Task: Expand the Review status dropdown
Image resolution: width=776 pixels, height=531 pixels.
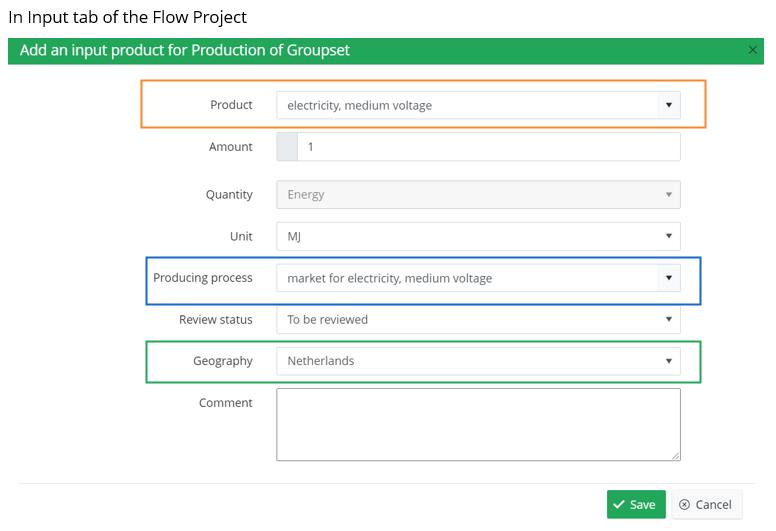Action: click(478, 319)
